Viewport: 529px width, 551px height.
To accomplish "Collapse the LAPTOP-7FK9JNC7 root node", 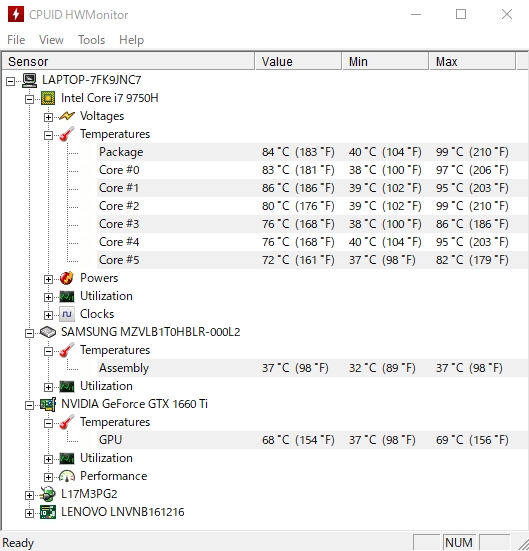I will pos(11,81).
